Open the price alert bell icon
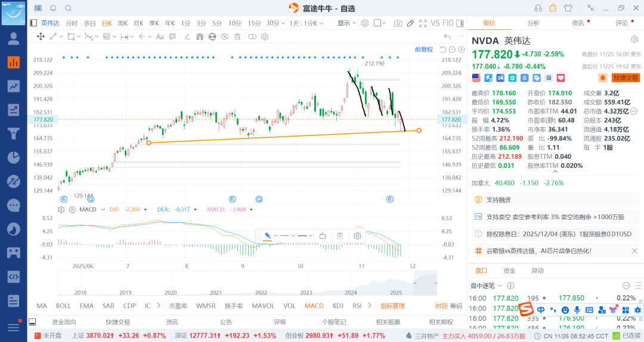Viewport: 644px width, 342px height. [602, 78]
